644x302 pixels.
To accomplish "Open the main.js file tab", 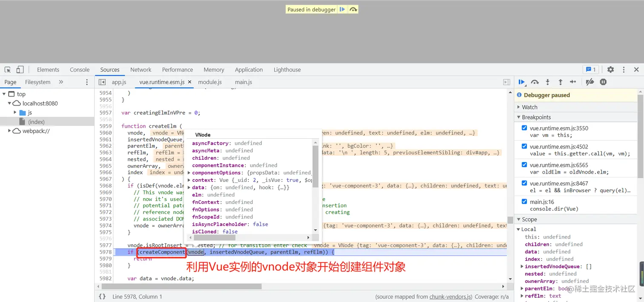I will (x=243, y=82).
